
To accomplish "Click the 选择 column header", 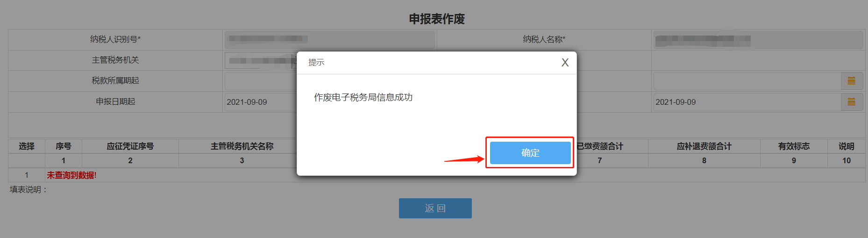I will tap(27, 146).
